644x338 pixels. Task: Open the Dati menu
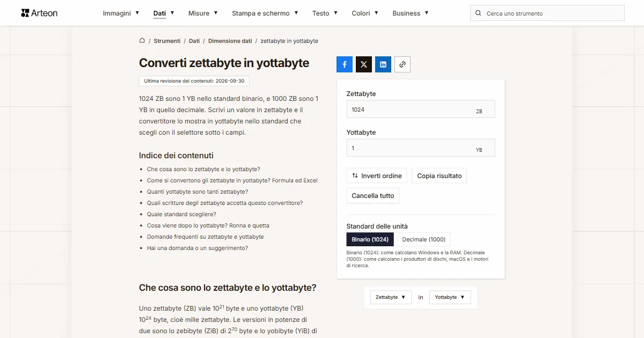pos(164,13)
